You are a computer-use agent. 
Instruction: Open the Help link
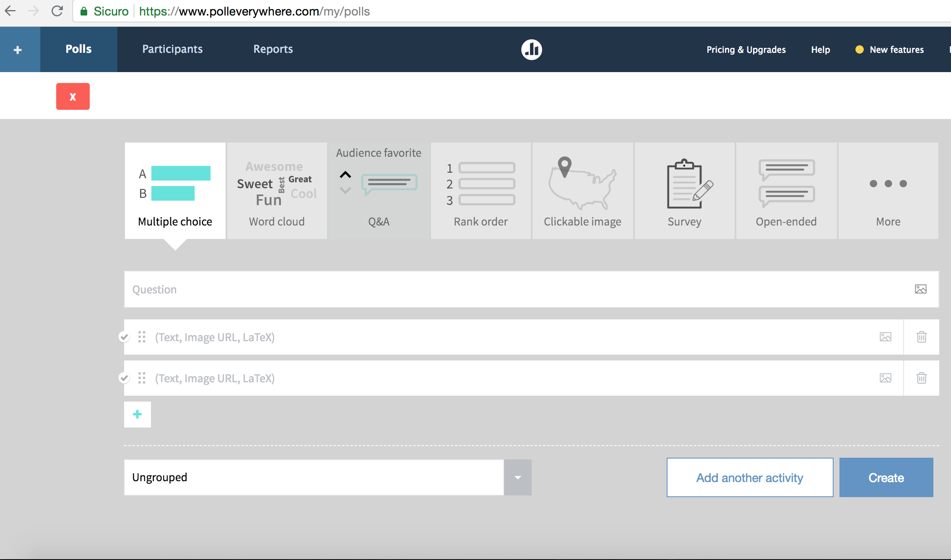[x=821, y=50]
